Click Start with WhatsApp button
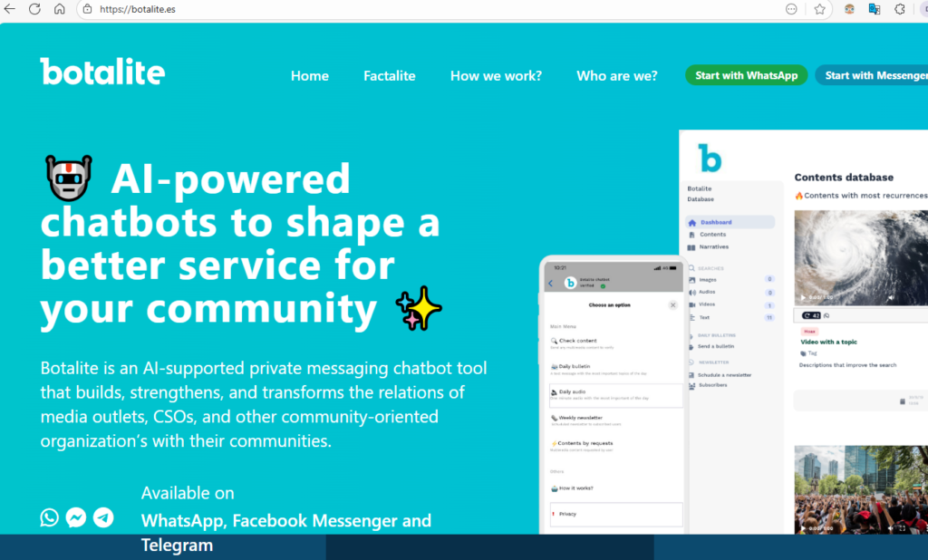This screenshot has width=928, height=560. point(746,75)
